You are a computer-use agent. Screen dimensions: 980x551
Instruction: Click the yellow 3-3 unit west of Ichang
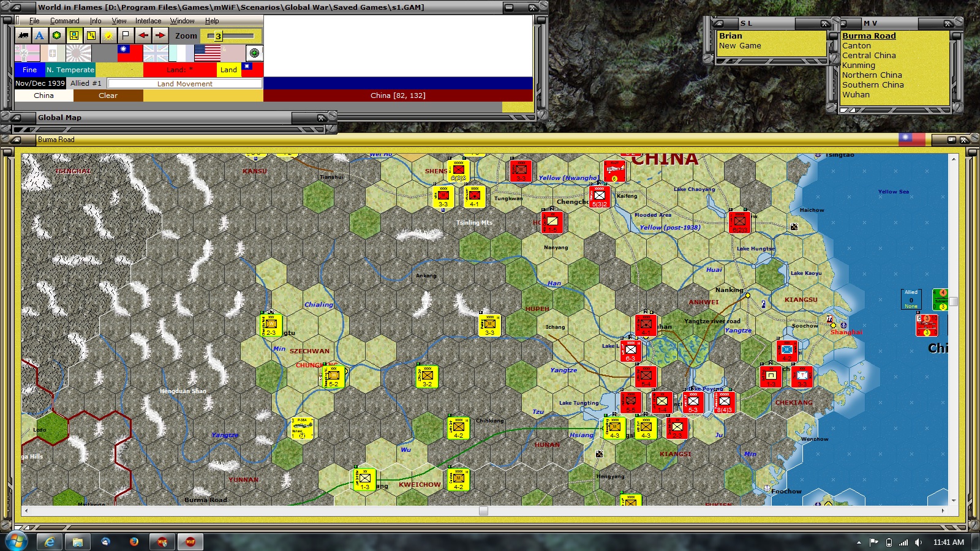(489, 325)
